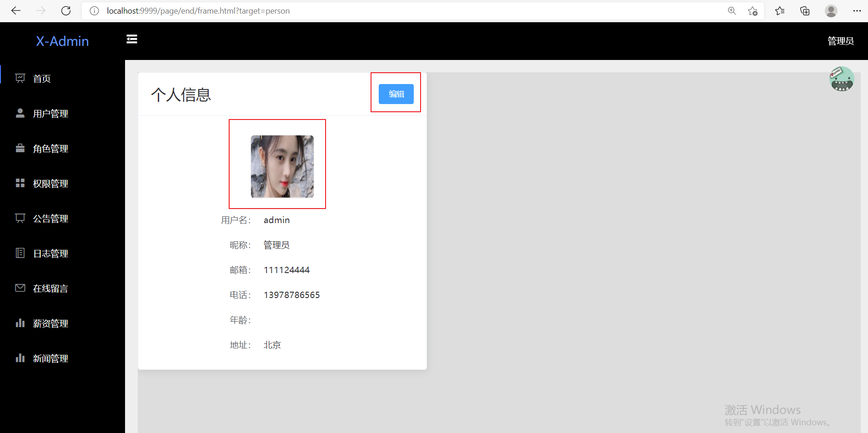Click the email value 111124444

click(x=286, y=270)
